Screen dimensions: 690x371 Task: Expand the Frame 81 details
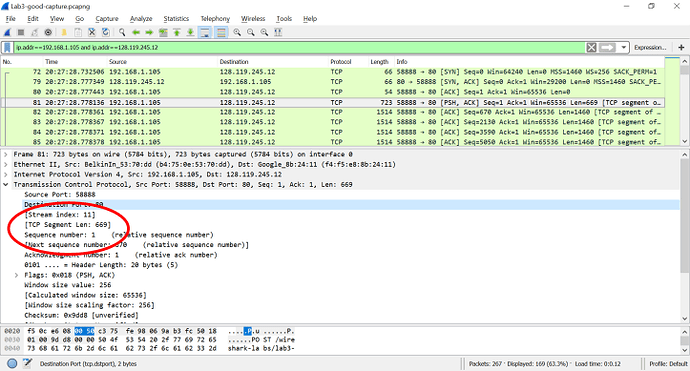(x=6, y=154)
